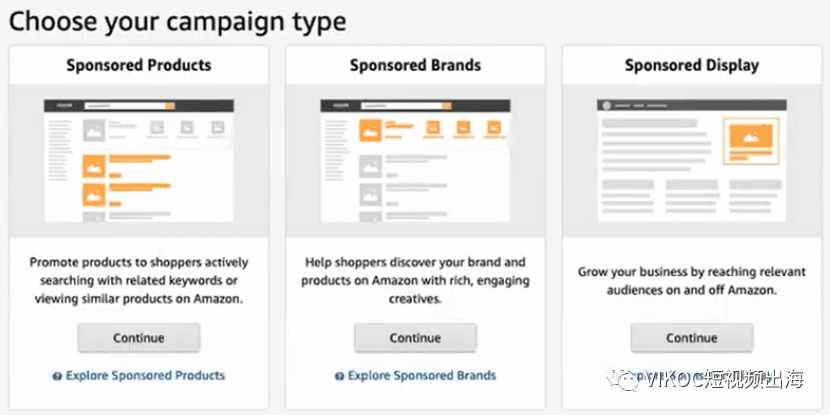This screenshot has width=830, height=415.
Task: Click the large orange ad image in Sponsored Display preview
Action: pos(751,137)
